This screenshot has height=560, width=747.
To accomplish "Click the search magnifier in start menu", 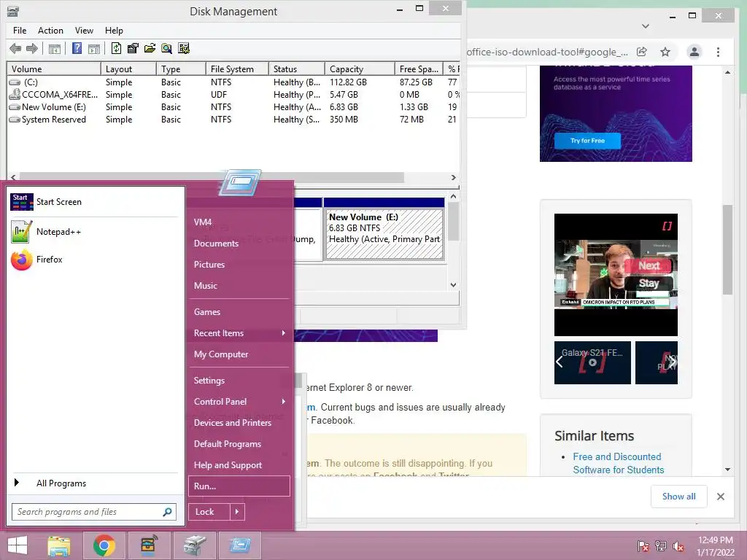I will [x=167, y=512].
